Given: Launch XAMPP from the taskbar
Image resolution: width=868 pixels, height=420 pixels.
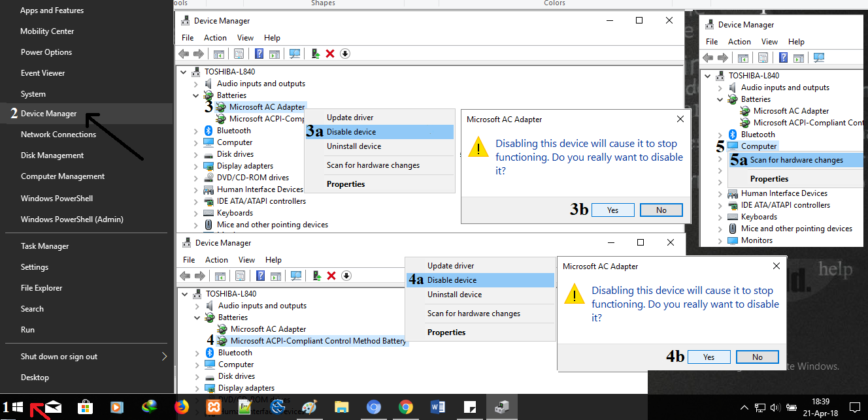Looking at the screenshot, I should click(x=213, y=408).
